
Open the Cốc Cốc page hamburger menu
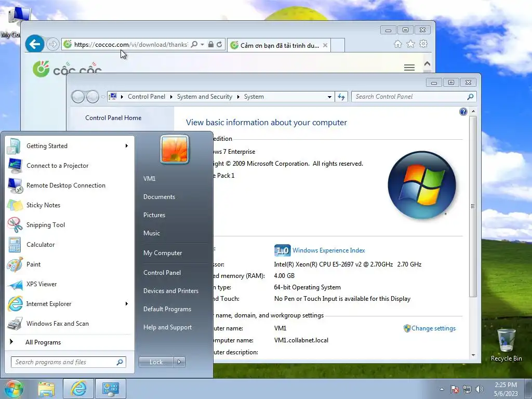(x=409, y=68)
